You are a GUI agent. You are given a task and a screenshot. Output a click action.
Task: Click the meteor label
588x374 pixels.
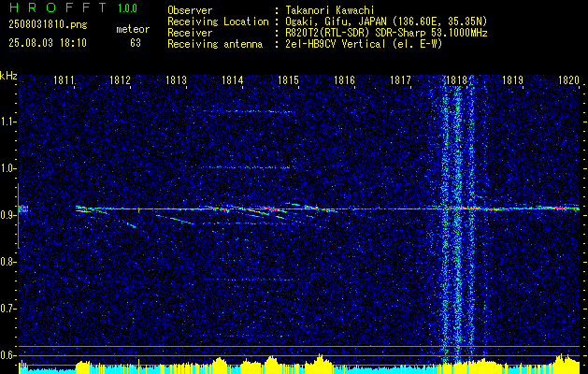click(x=133, y=29)
